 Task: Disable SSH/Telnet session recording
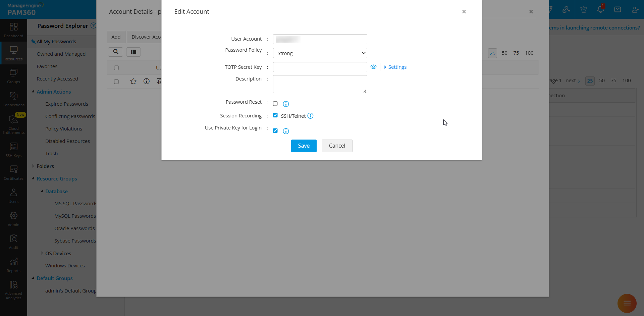(275, 115)
